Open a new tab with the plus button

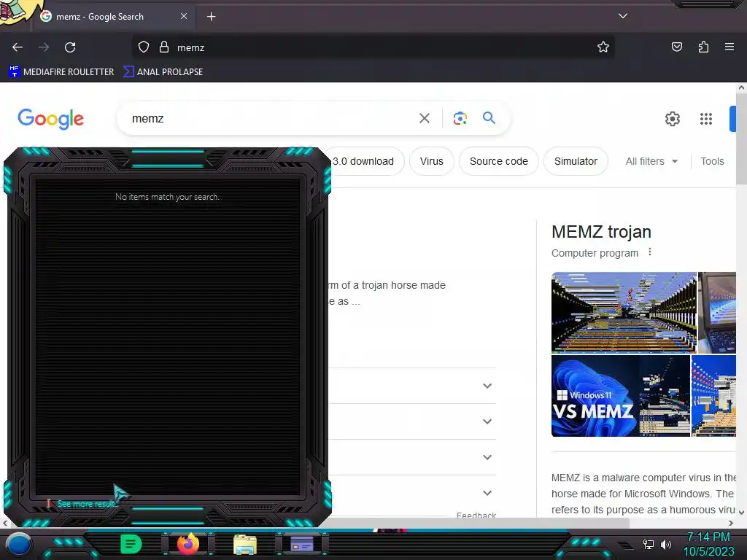[x=211, y=17]
